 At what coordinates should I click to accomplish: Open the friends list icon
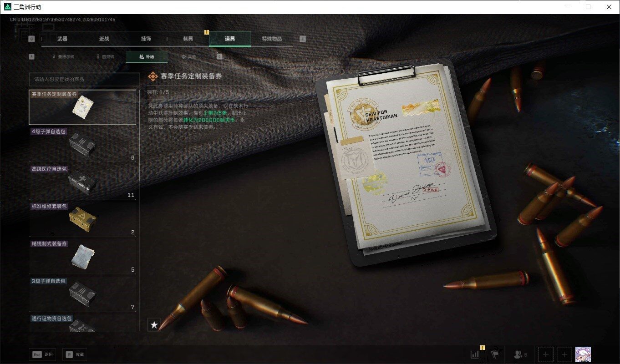coord(520,354)
